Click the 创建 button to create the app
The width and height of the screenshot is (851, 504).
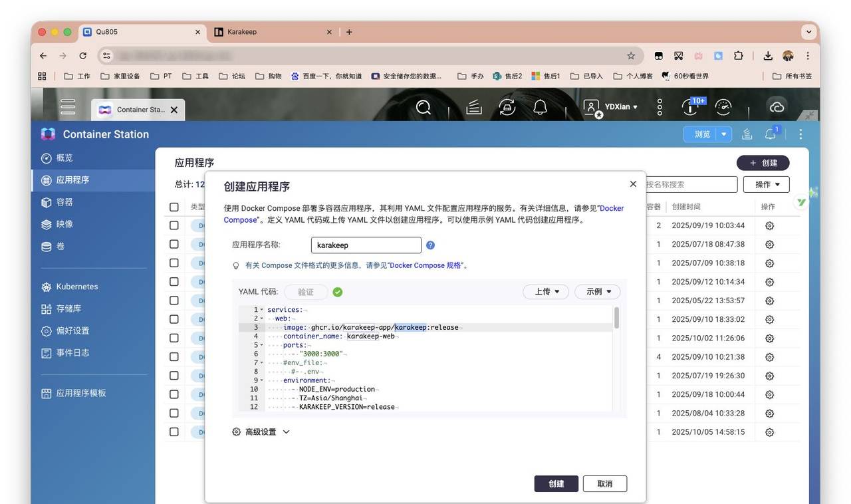556,483
